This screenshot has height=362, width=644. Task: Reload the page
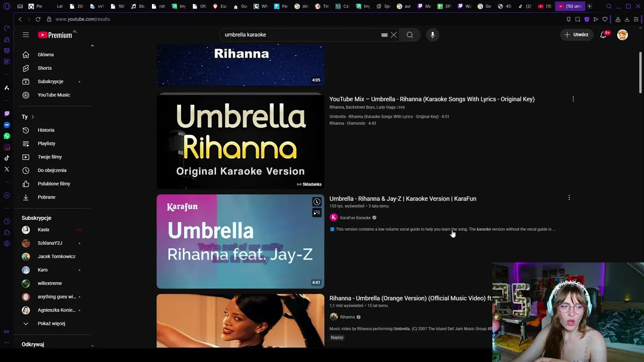pyautogui.click(x=38, y=19)
